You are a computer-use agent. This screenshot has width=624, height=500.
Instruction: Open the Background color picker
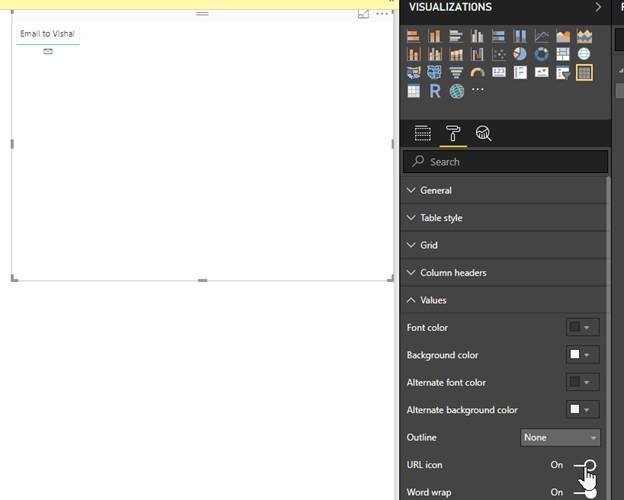coord(583,355)
